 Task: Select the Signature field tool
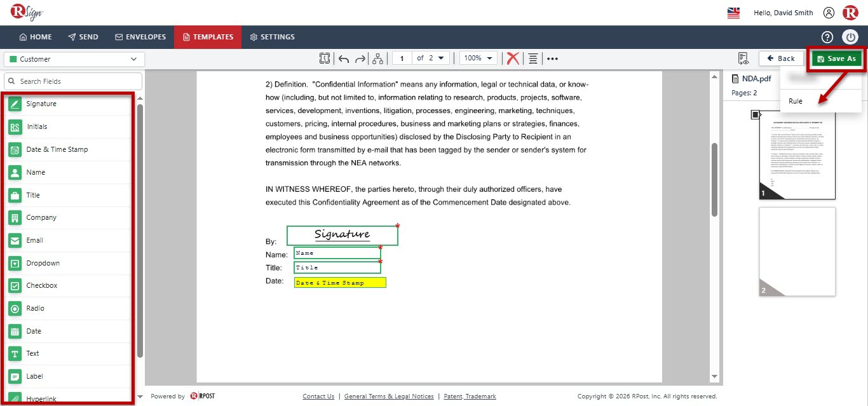point(69,104)
